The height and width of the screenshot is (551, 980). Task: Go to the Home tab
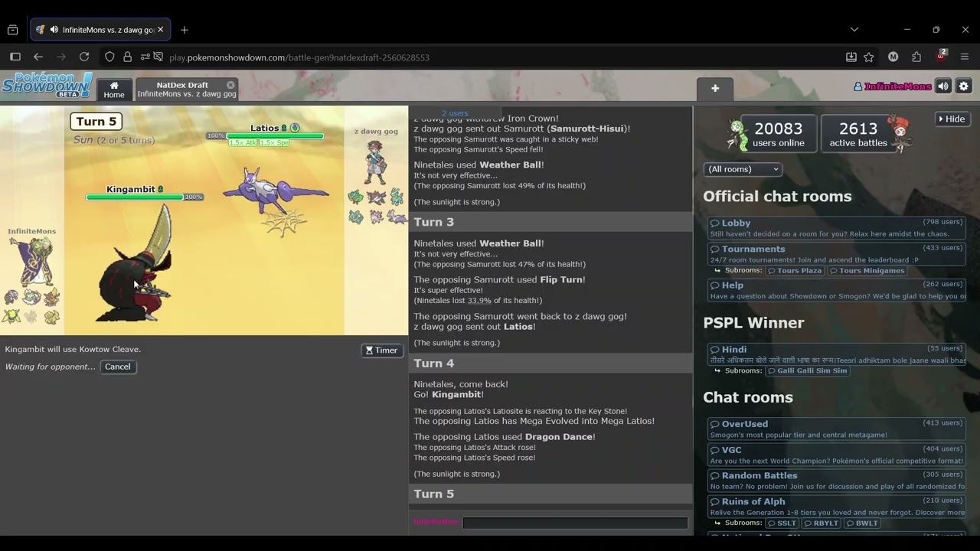coord(114,89)
